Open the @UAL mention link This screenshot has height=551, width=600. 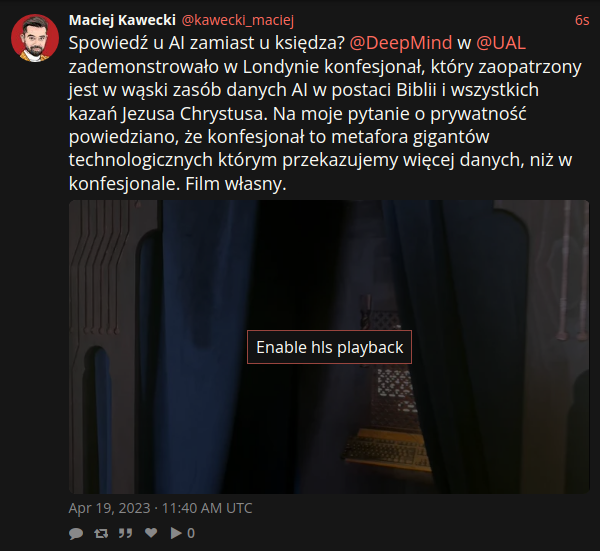point(501,43)
